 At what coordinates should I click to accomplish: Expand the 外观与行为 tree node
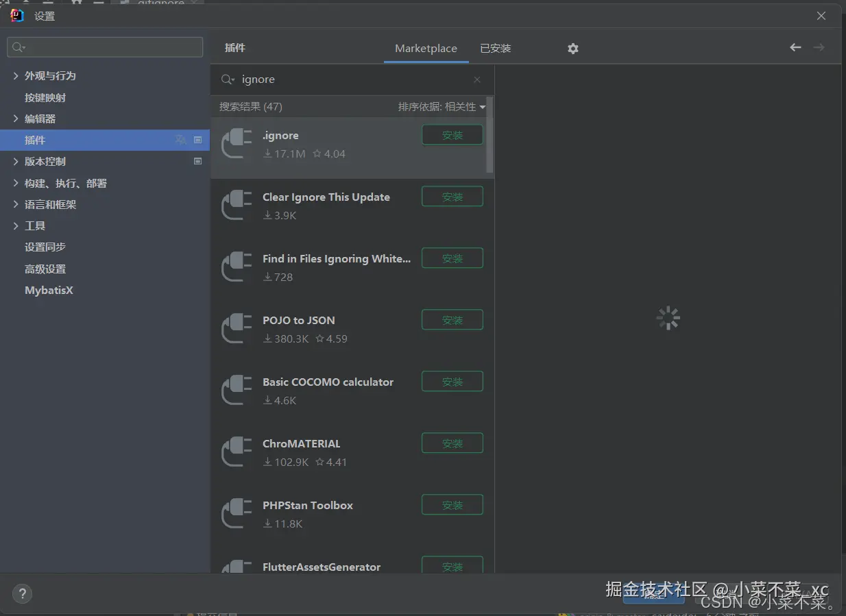coord(16,76)
